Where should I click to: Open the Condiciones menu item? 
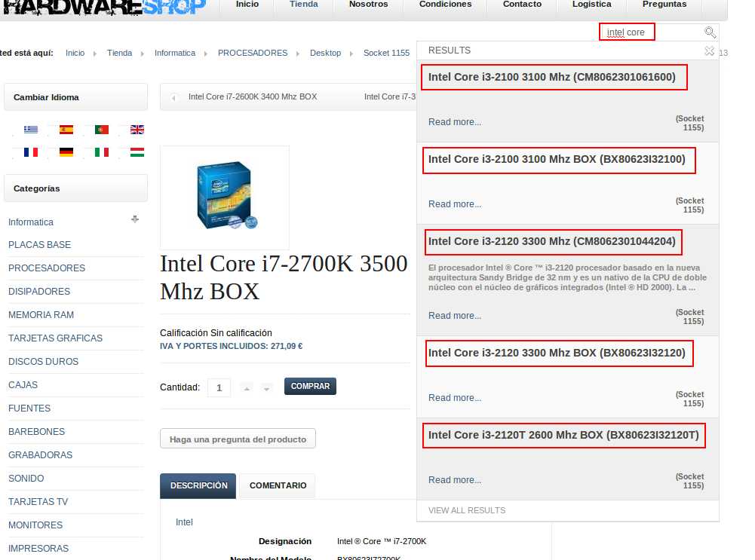446,5
